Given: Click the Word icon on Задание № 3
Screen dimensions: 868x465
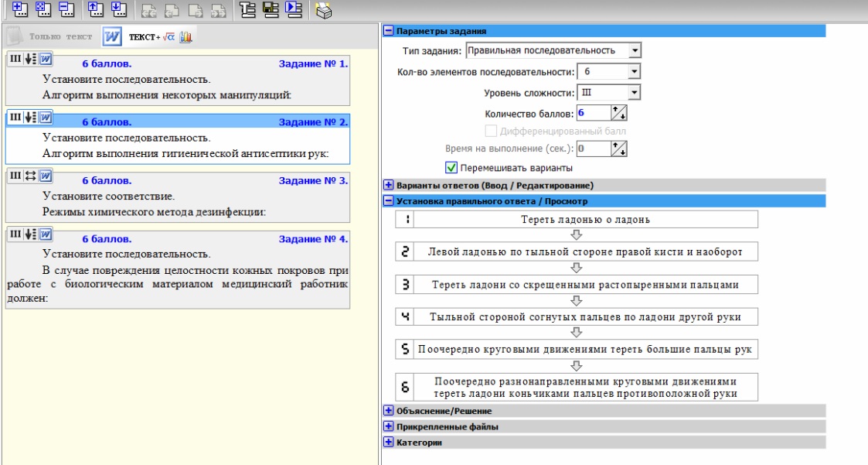Looking at the screenshot, I should [x=46, y=176].
